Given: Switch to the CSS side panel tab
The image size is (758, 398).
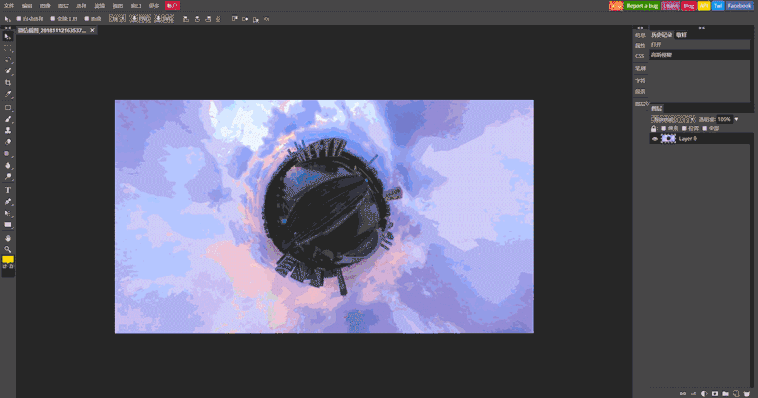Looking at the screenshot, I should pyautogui.click(x=640, y=56).
